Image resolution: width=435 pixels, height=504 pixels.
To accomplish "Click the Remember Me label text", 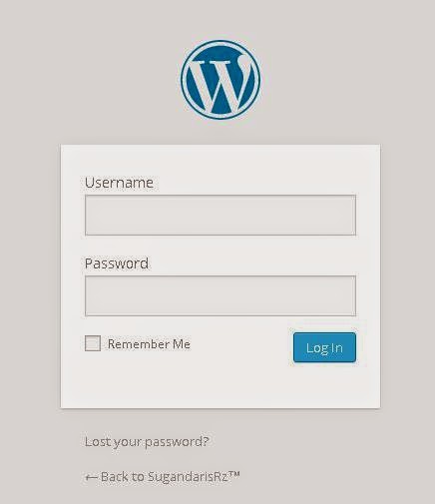I will point(149,344).
